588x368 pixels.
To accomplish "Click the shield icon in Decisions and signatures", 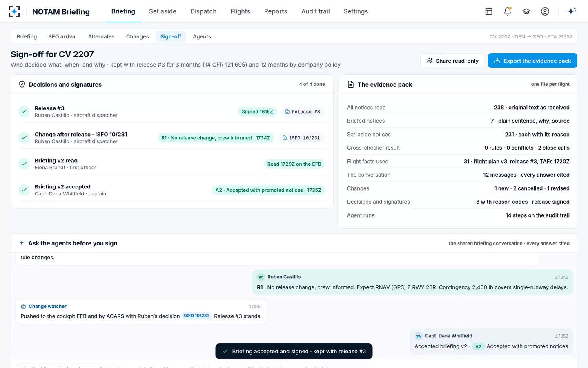I will 22,84.
